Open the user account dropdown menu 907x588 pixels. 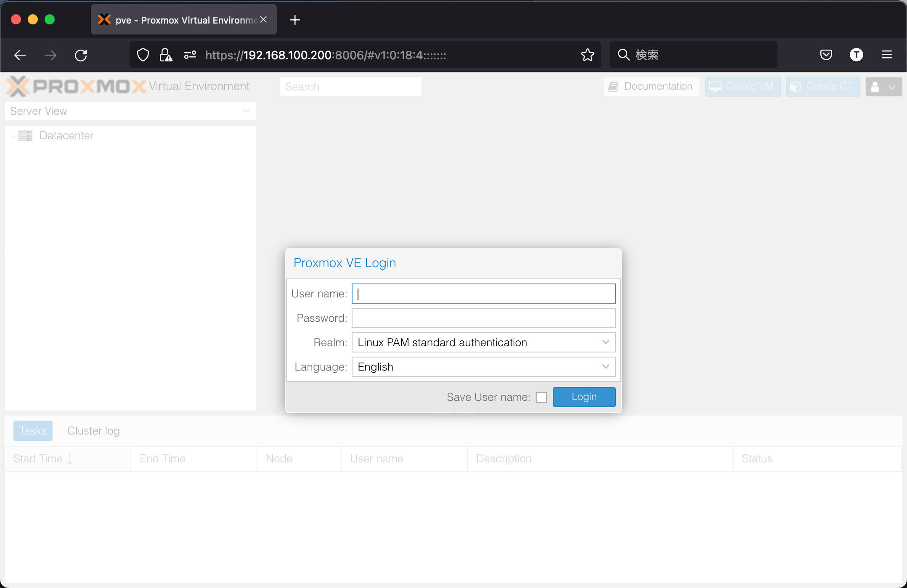pyautogui.click(x=883, y=87)
